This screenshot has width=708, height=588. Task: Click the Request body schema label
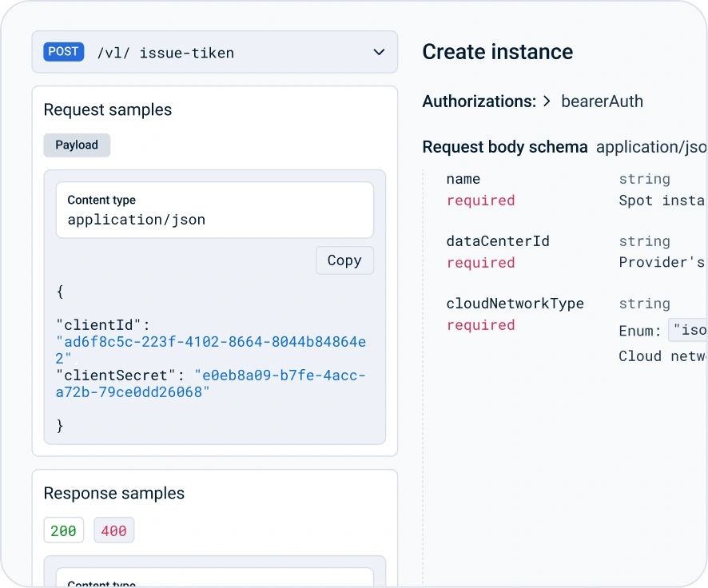pos(505,147)
